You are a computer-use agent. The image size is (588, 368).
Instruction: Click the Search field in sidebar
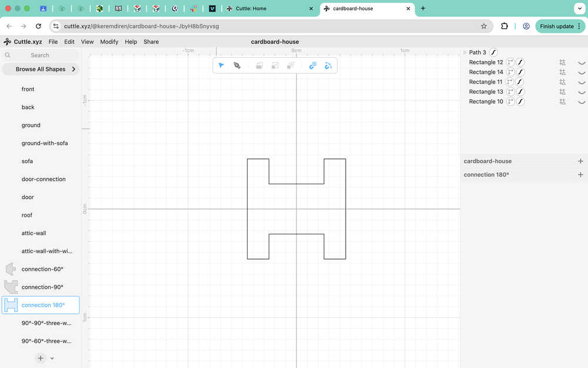[x=41, y=55]
